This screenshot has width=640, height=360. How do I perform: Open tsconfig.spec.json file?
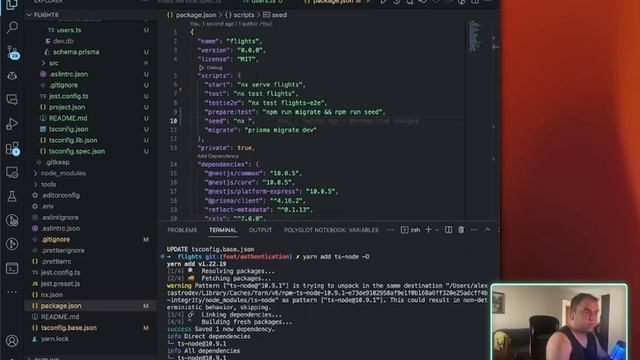tap(77, 151)
